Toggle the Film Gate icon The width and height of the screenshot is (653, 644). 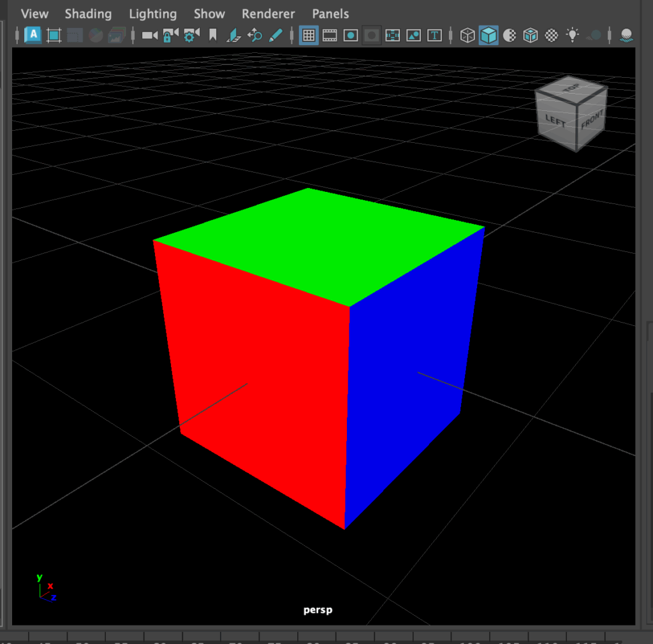[x=330, y=36]
